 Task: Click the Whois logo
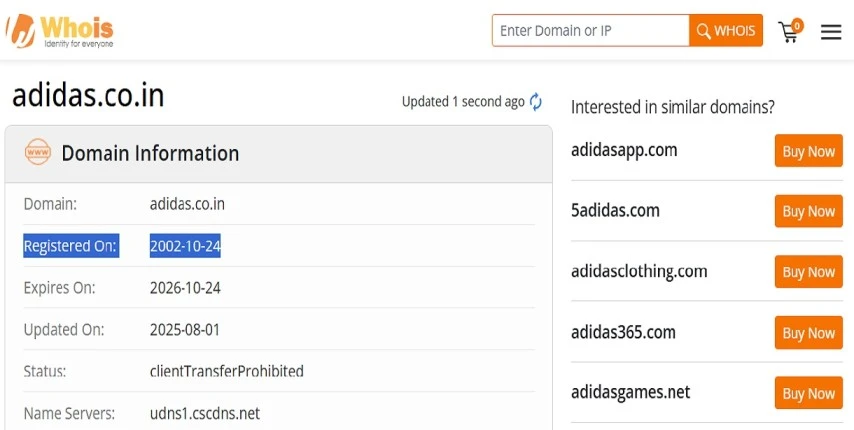tap(59, 31)
